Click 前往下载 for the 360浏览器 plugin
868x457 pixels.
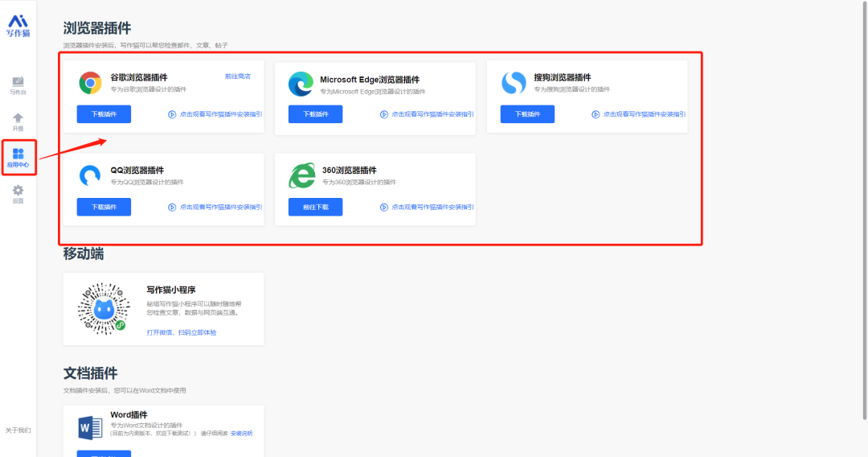[x=315, y=207]
